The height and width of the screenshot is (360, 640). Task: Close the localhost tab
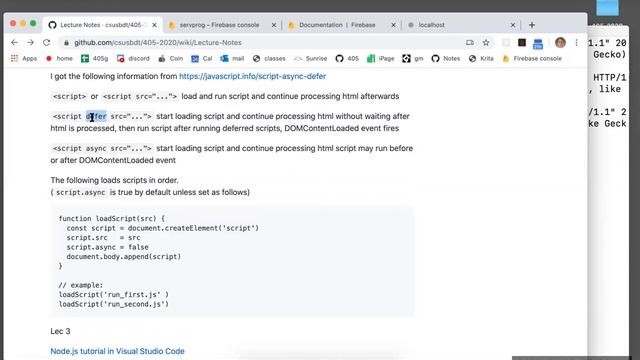[x=513, y=25]
